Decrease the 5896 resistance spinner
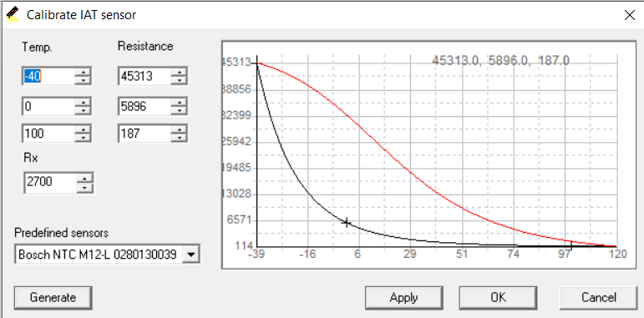The width and height of the screenshot is (644, 318). [x=179, y=111]
